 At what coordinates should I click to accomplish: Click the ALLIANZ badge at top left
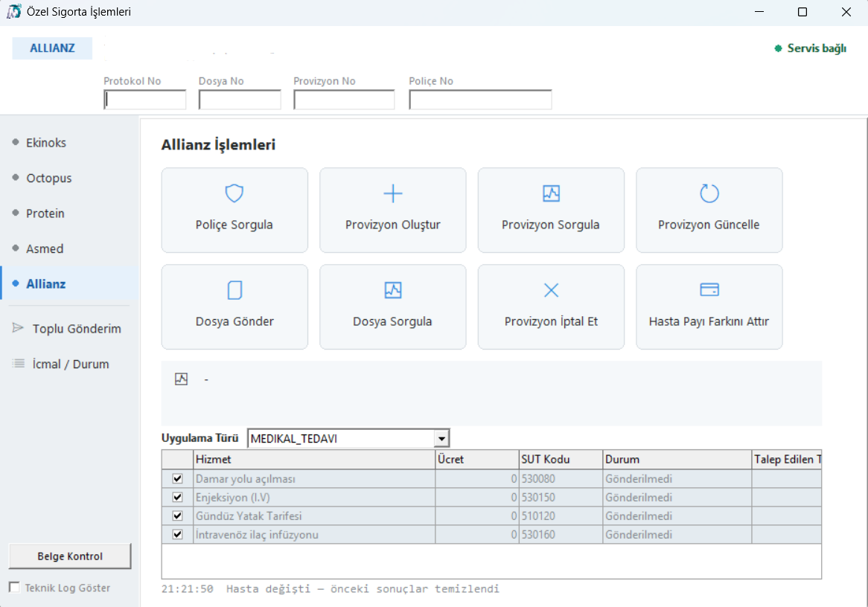(52, 48)
